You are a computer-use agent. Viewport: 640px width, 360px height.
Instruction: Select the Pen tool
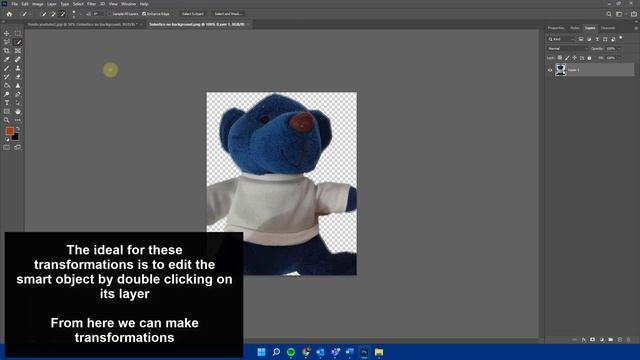click(x=18, y=94)
